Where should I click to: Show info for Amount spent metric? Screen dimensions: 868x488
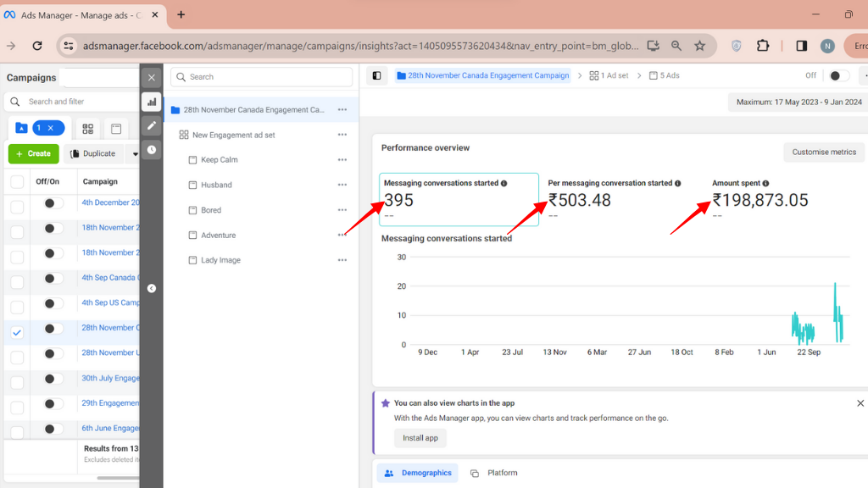765,183
